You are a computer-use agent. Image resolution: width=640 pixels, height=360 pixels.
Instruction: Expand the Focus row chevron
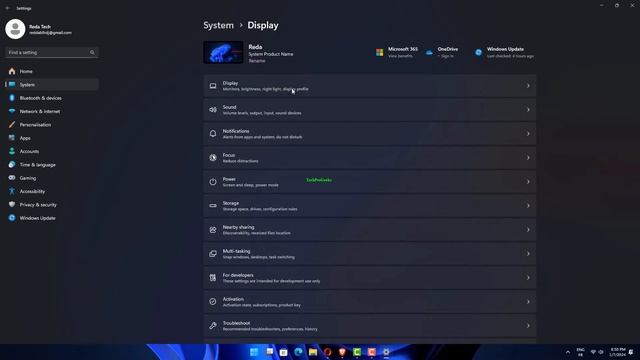(x=528, y=158)
